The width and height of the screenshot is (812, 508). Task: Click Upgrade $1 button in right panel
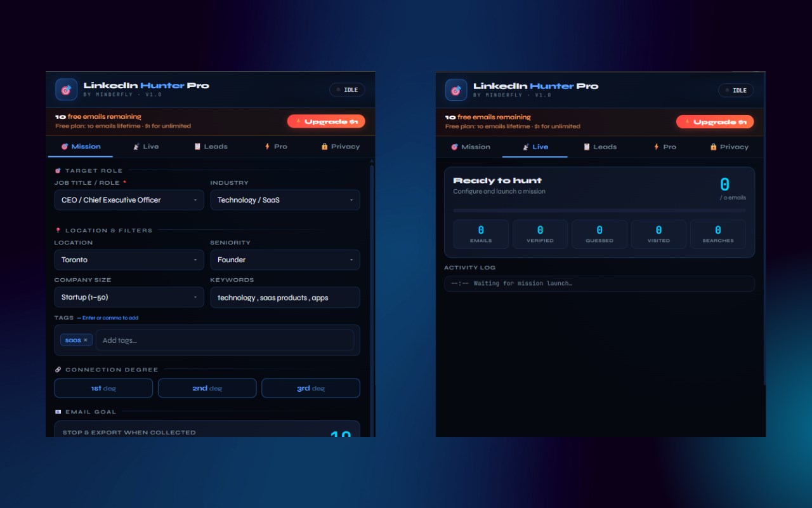[x=715, y=122]
